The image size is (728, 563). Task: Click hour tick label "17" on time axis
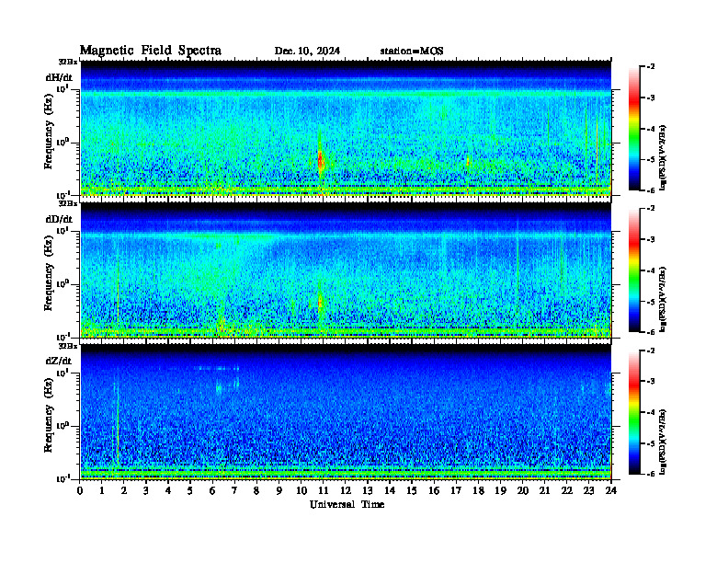click(456, 490)
